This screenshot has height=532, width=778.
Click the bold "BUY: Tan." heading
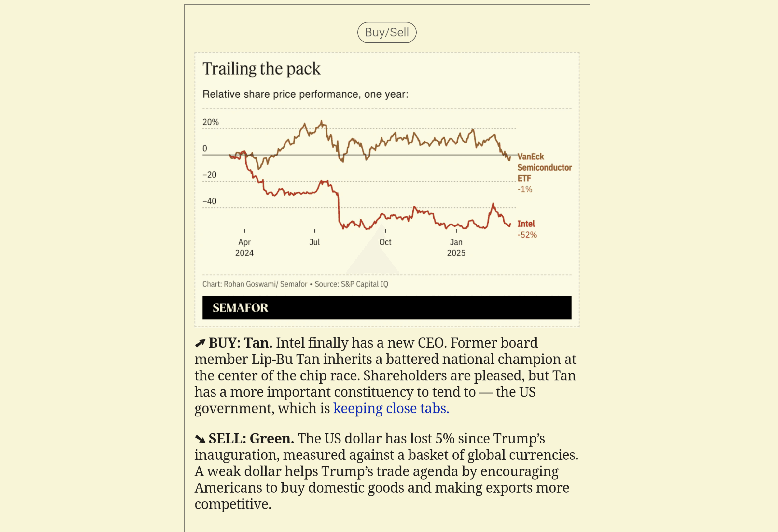pyautogui.click(x=240, y=343)
